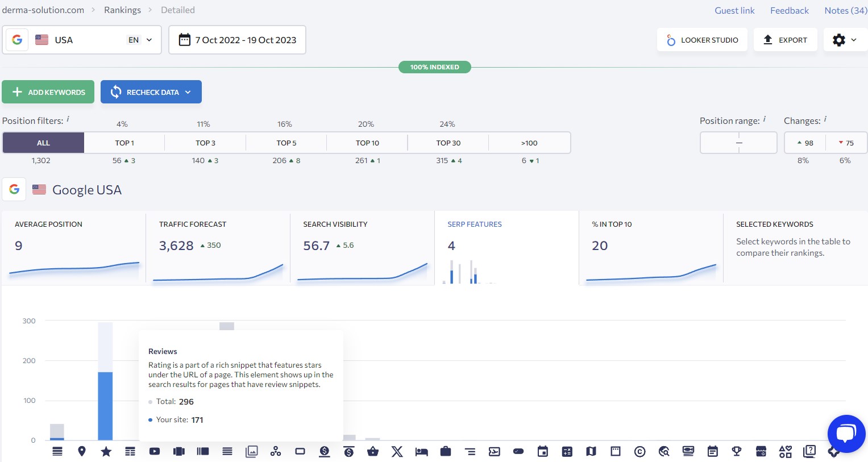Switch to the TOP 3 position filter
868x462 pixels.
point(205,143)
